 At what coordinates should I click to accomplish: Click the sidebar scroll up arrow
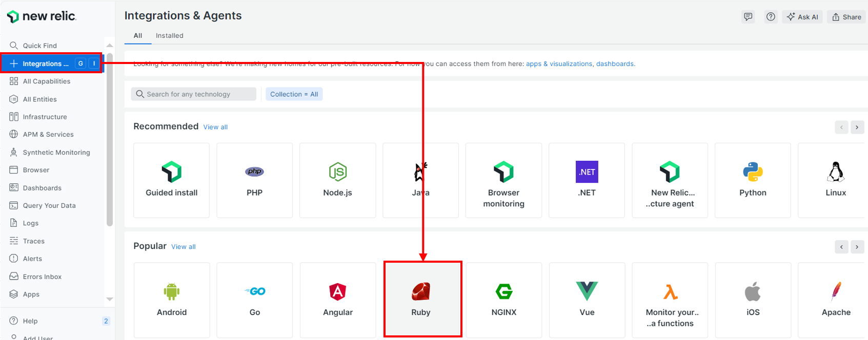tap(109, 46)
